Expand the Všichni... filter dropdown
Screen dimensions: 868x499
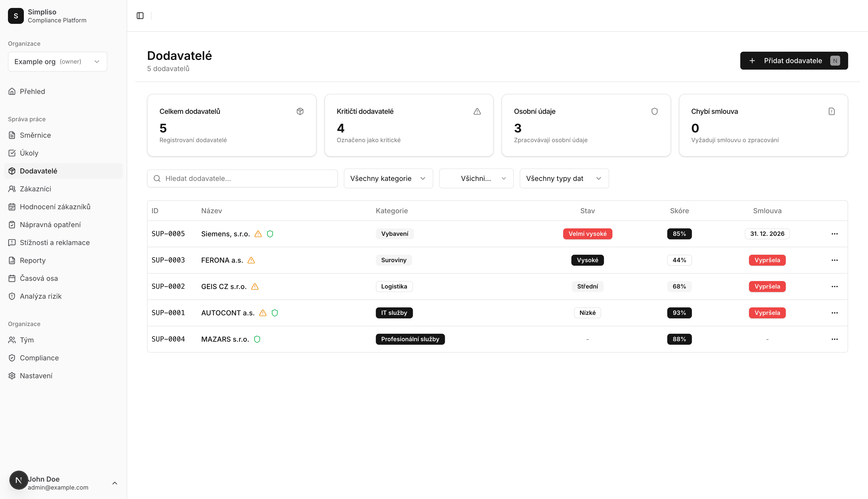point(476,178)
